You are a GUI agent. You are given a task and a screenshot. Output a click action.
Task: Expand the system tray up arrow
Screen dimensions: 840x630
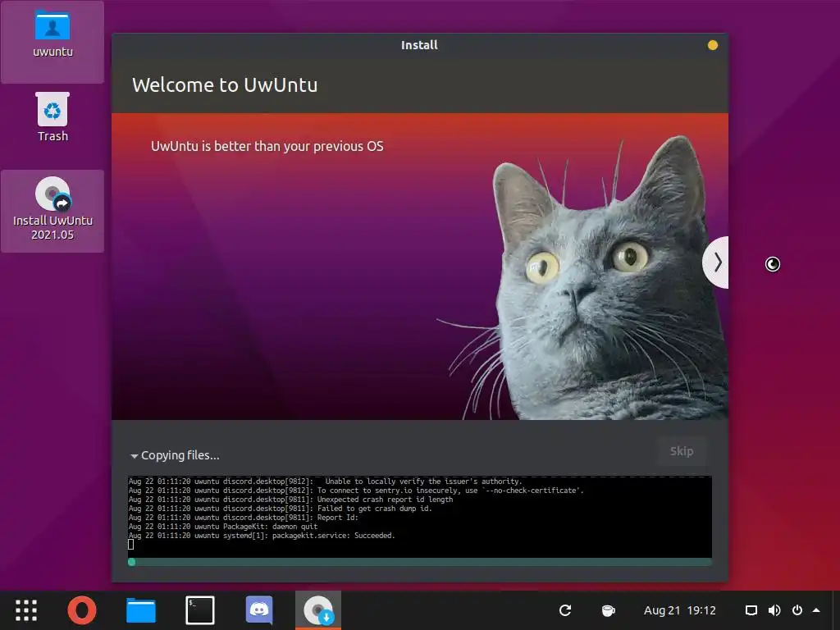(816, 609)
